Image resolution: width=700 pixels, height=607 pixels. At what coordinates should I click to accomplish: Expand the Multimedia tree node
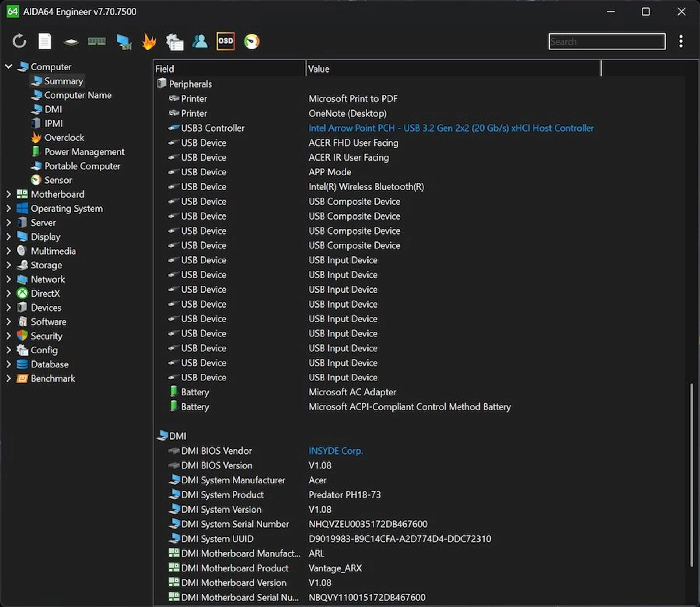coord(9,251)
